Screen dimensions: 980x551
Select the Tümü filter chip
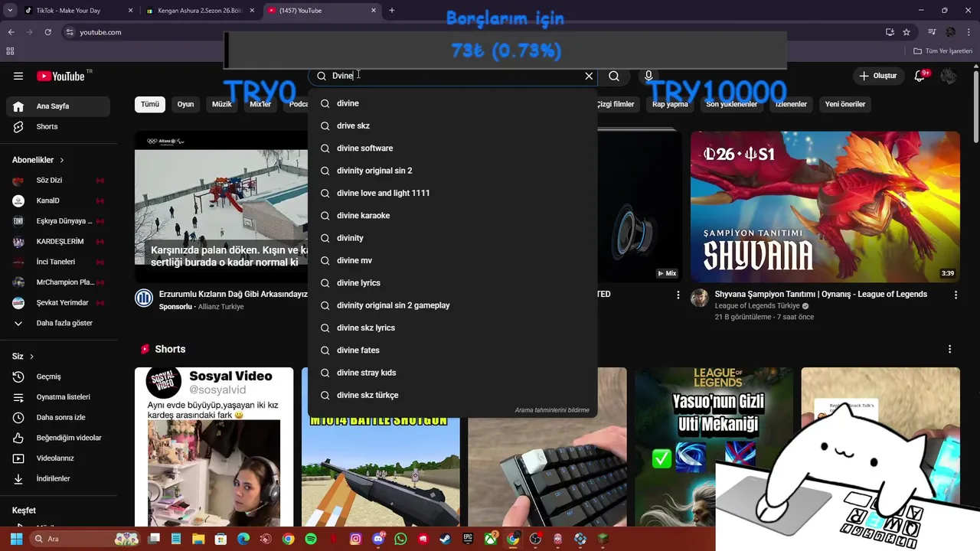[x=150, y=104]
